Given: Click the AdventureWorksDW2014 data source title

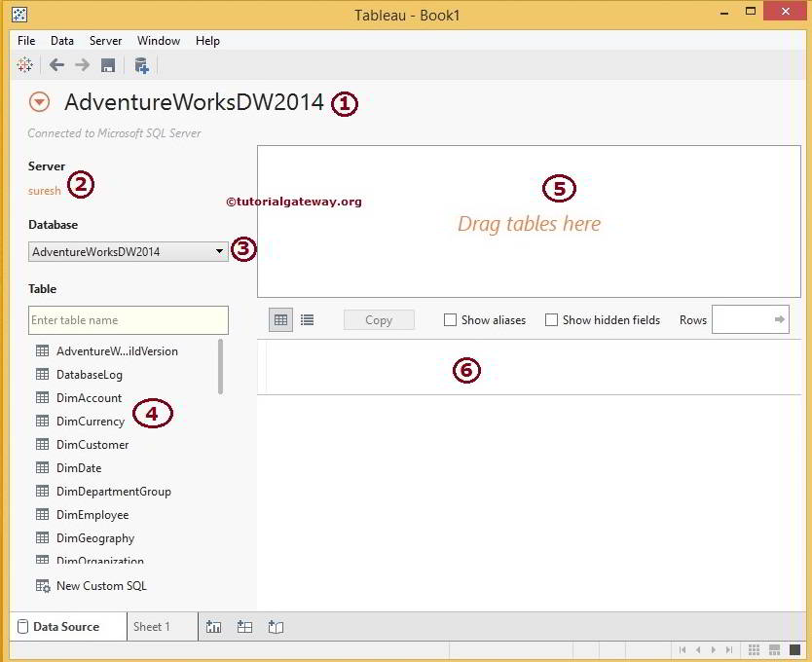Looking at the screenshot, I should tap(194, 102).
